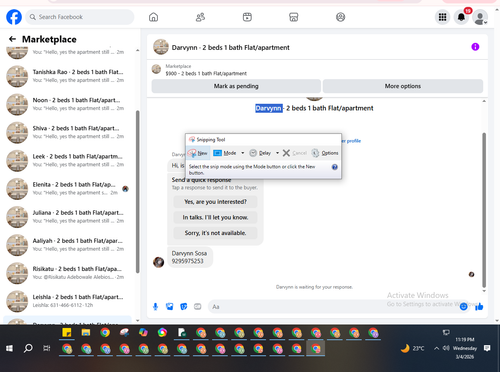The width and height of the screenshot is (500, 372).
Task: Click the chat thread scrollbar
Action: pos(484,210)
